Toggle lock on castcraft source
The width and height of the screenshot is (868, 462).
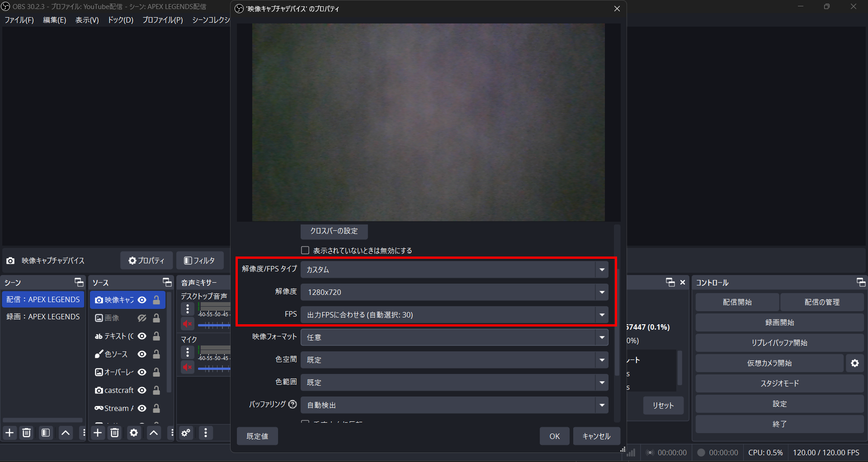[x=156, y=390]
